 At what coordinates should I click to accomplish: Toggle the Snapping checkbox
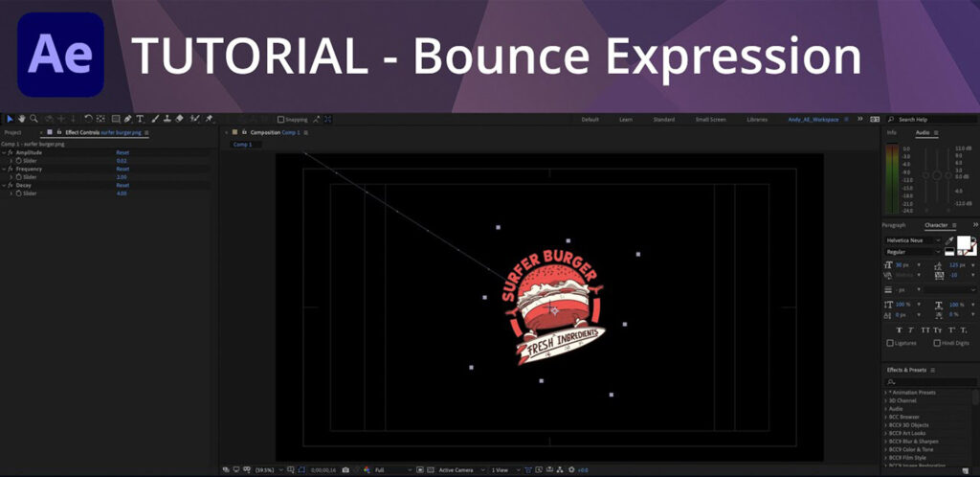(x=280, y=120)
